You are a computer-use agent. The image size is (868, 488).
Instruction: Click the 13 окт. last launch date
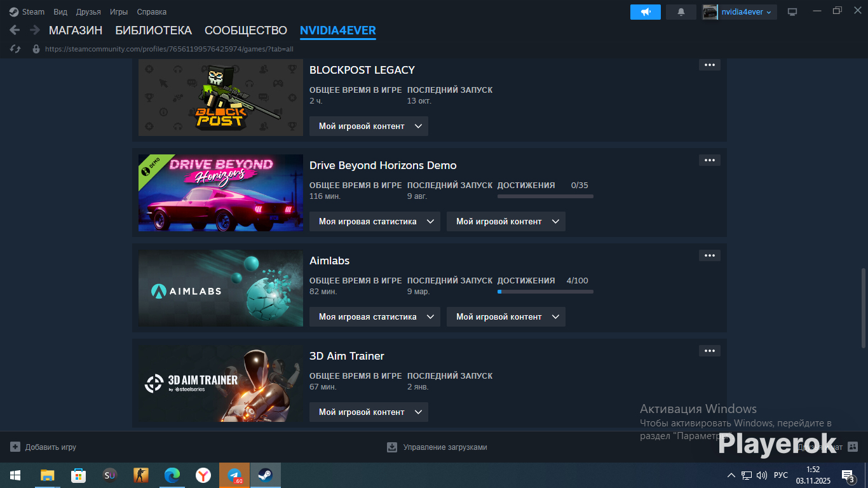[420, 101]
